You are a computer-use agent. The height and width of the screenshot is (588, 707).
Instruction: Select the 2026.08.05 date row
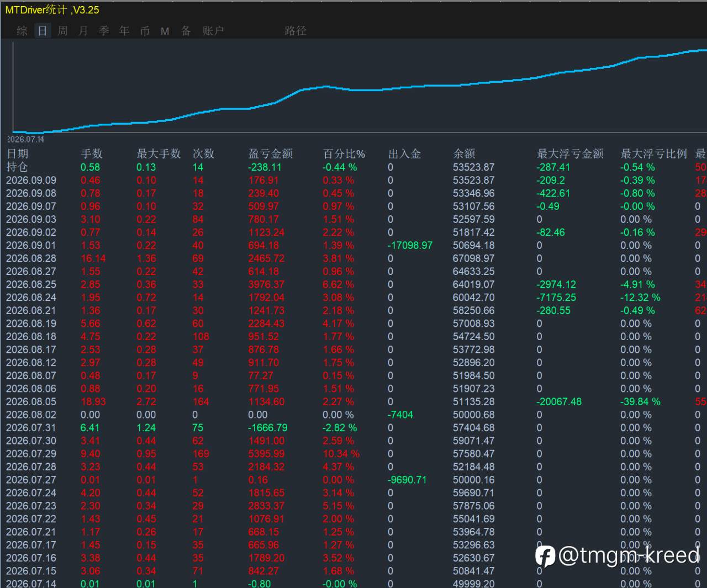pyautogui.click(x=31, y=401)
